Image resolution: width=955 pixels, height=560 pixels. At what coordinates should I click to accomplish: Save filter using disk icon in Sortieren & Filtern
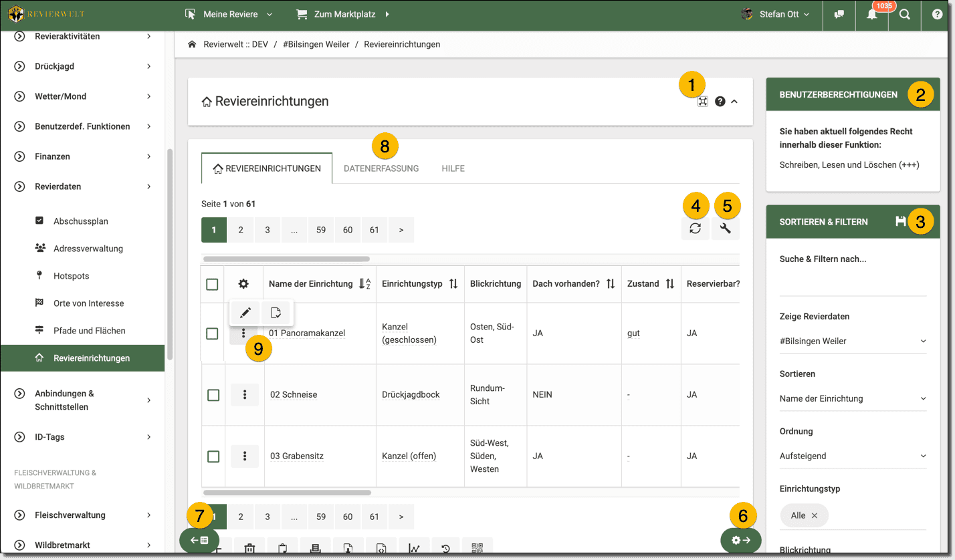[900, 221]
